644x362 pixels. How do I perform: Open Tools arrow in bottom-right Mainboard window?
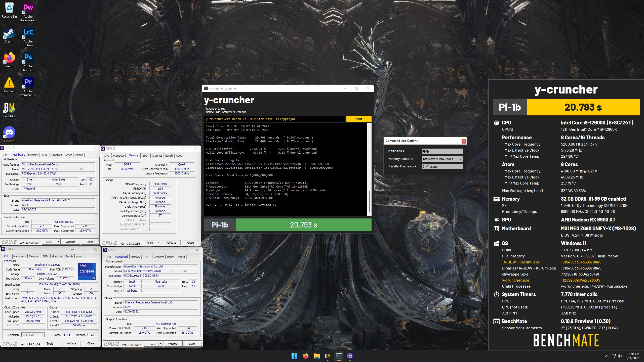click(x=160, y=344)
